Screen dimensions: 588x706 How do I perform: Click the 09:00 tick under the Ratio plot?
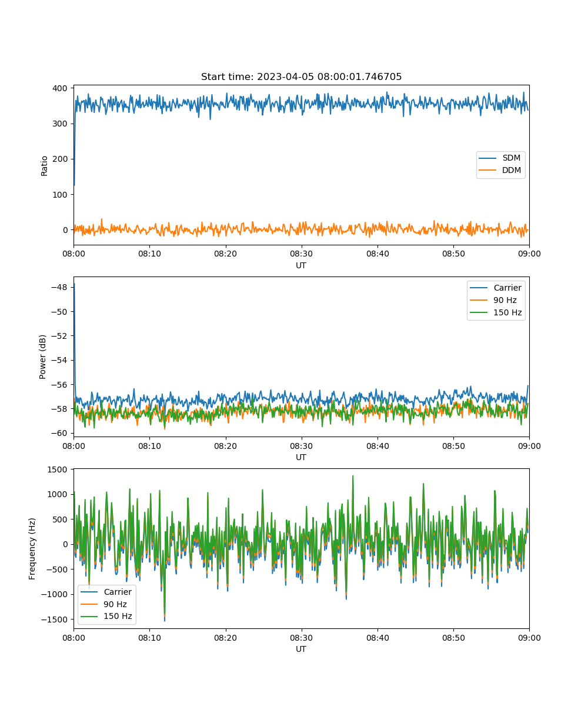[x=529, y=254]
